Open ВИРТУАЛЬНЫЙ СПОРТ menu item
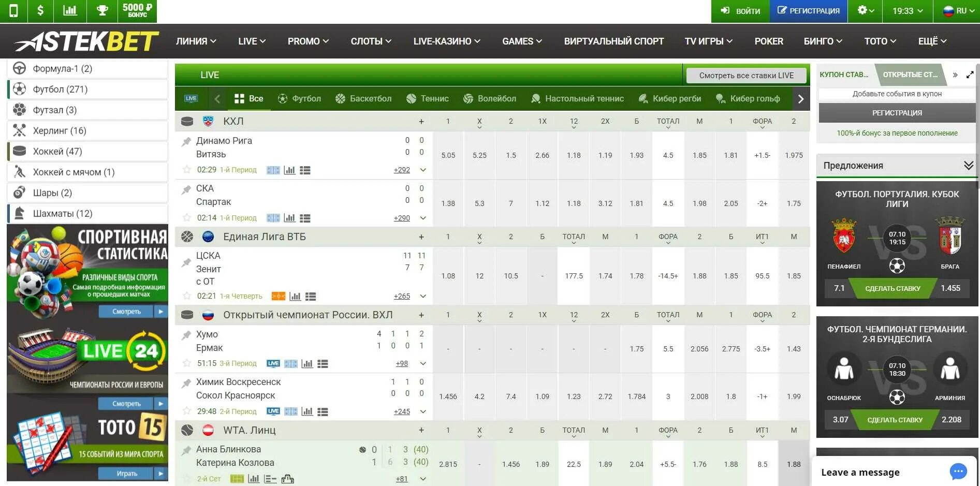 pos(613,41)
